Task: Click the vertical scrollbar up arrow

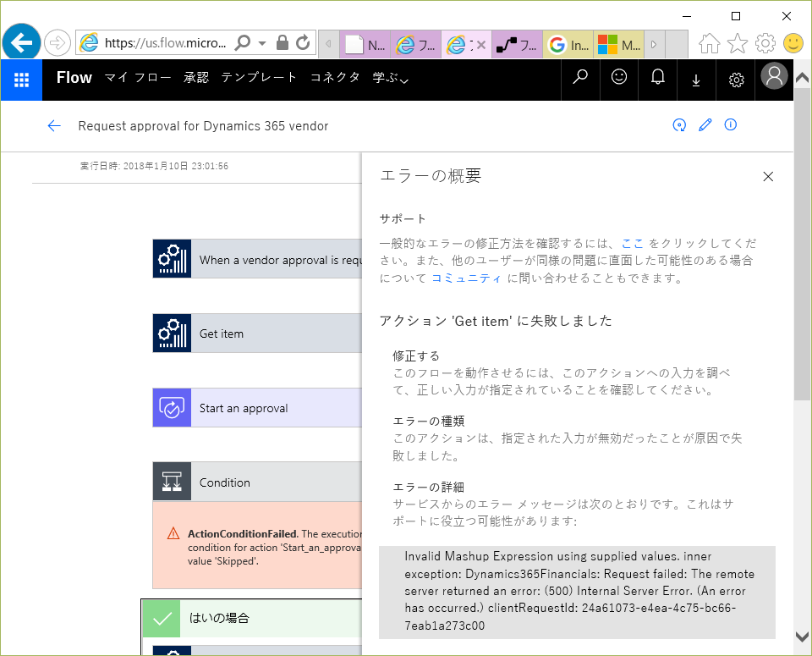Action: click(x=802, y=78)
